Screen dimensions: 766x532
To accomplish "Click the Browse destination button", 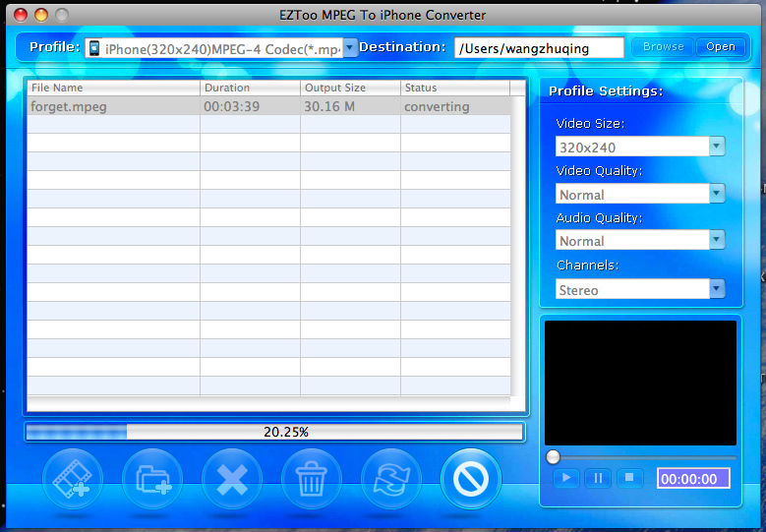I will pos(663,47).
